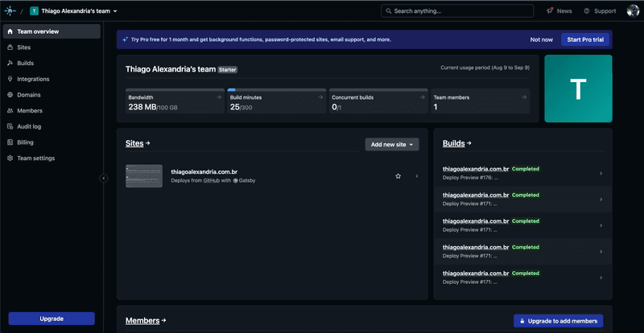The width and height of the screenshot is (644, 333).
Task: Open Builds in the sidebar
Action: (52, 64)
